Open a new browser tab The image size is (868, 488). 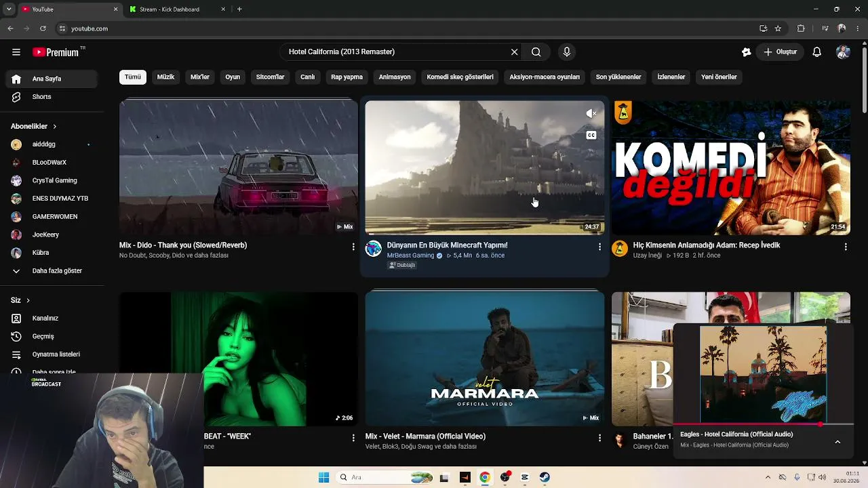239,9
